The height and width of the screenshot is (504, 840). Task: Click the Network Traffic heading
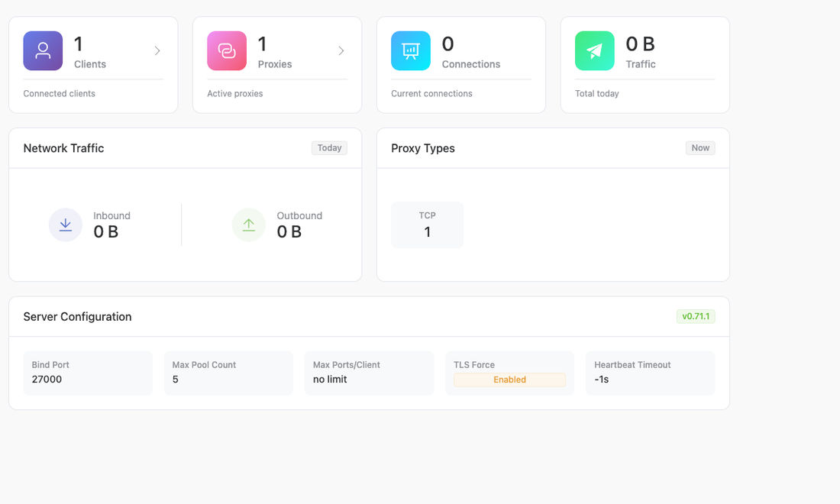pos(63,148)
